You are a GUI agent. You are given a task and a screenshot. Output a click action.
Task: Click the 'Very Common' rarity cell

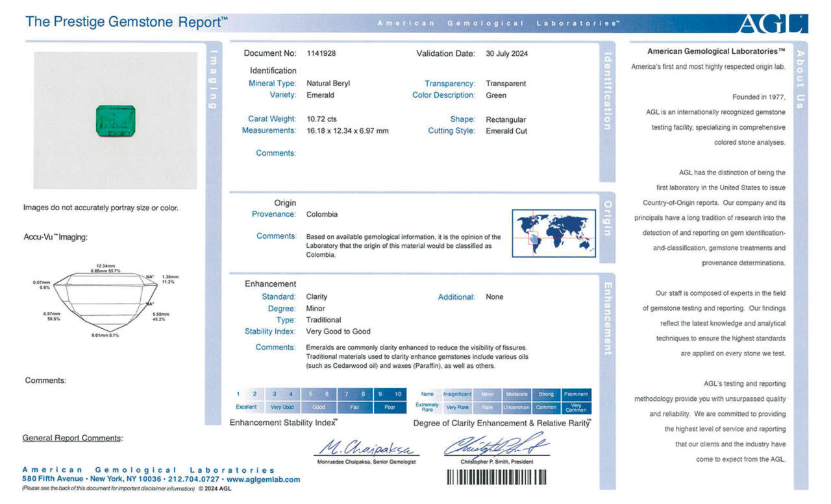click(576, 407)
